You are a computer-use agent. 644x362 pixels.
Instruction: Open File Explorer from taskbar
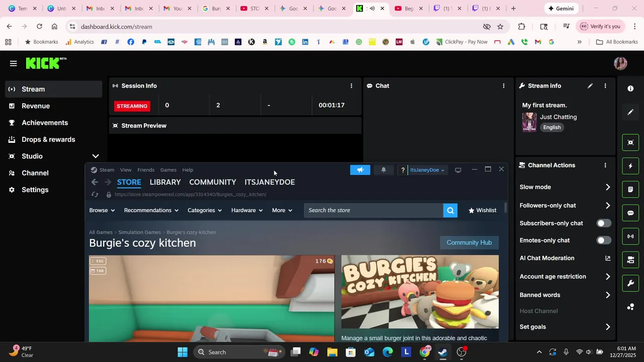(332, 352)
